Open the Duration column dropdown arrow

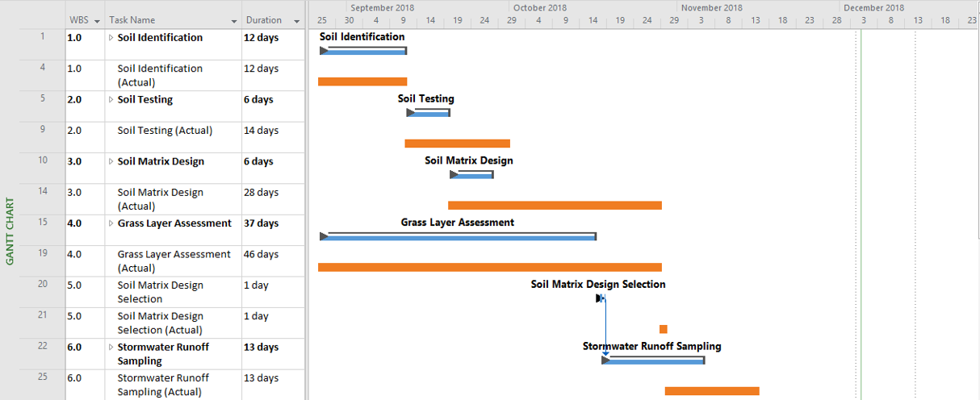click(x=297, y=21)
